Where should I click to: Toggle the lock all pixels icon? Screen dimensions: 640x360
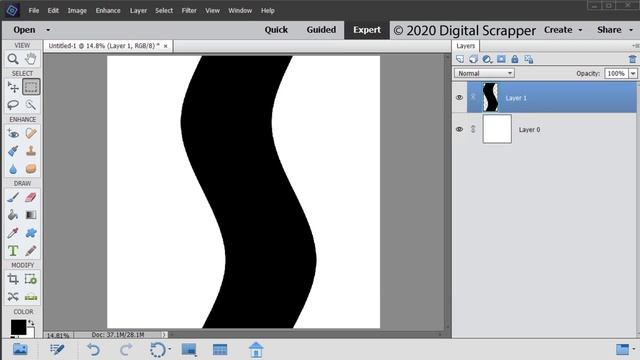[515, 59]
